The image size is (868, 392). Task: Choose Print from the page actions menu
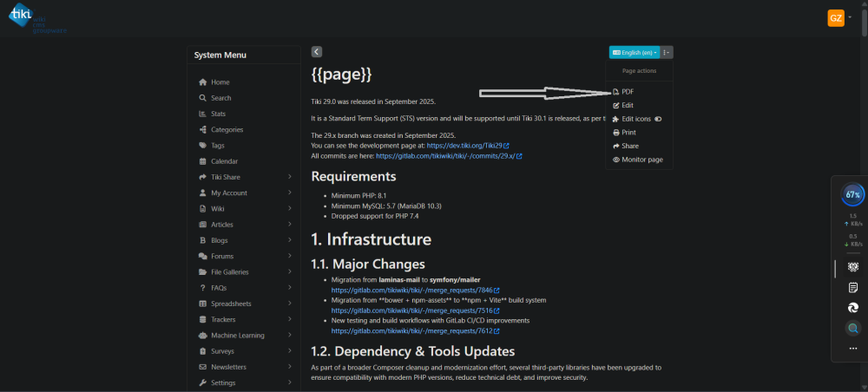pyautogui.click(x=624, y=133)
